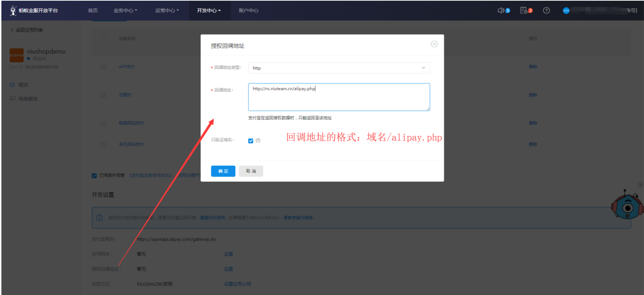Click the 开发中 status label

coord(39,59)
